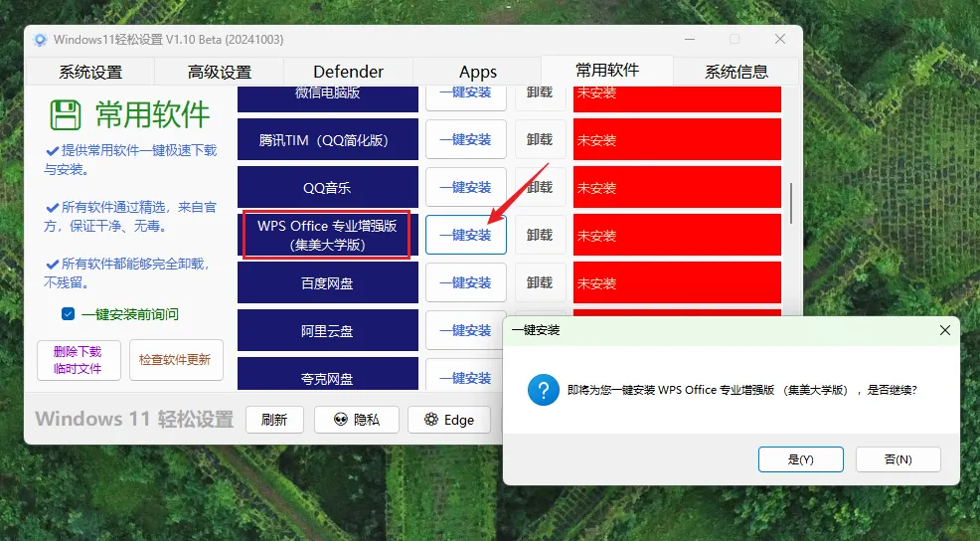Viewport: 980px width, 541px height.
Task: Click 一键安装 for 阿里云盘
Action: click(465, 330)
